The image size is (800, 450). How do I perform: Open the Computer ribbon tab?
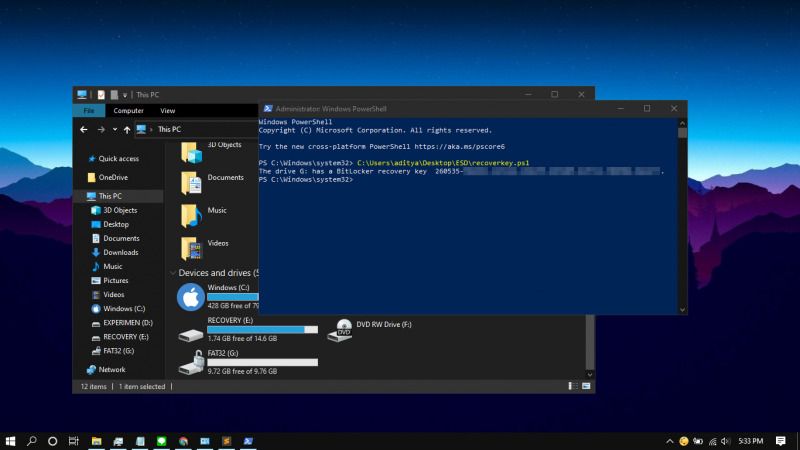point(129,111)
